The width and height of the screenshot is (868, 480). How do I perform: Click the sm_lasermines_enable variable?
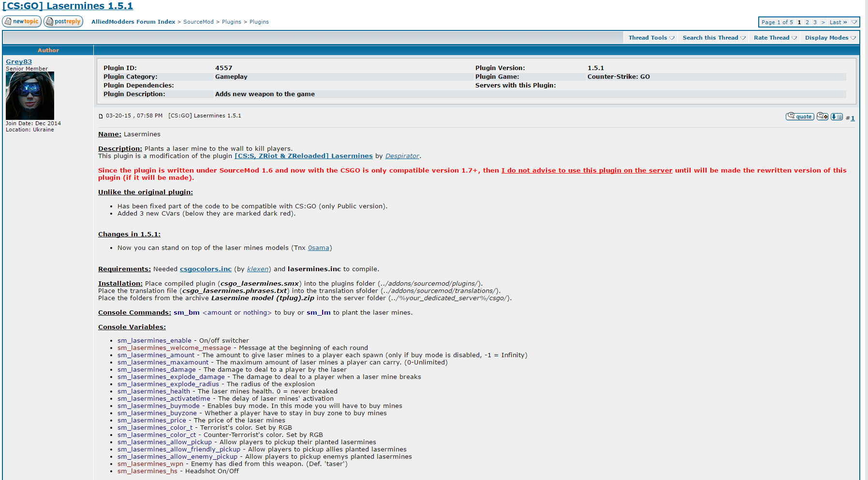[x=154, y=340]
